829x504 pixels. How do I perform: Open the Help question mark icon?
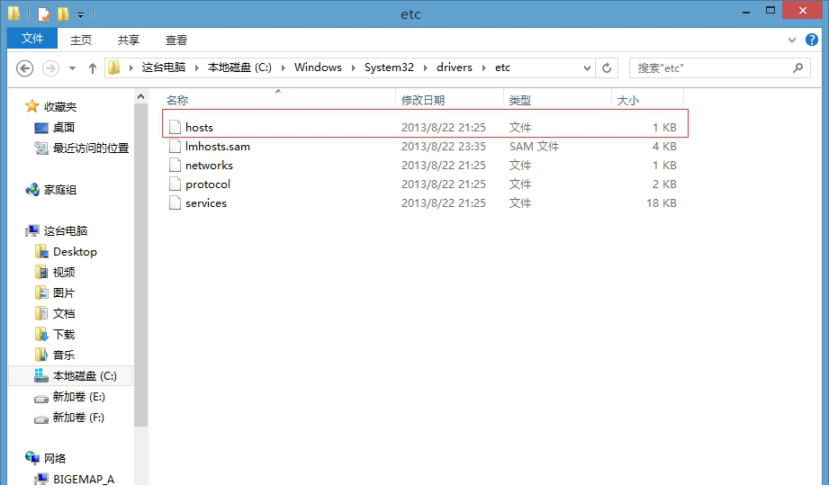[812, 40]
